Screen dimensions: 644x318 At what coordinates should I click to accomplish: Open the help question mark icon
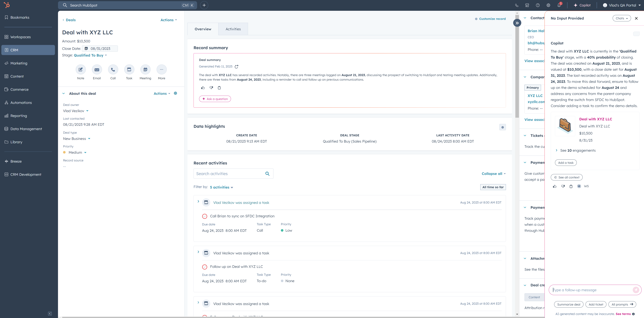pos(537,5)
